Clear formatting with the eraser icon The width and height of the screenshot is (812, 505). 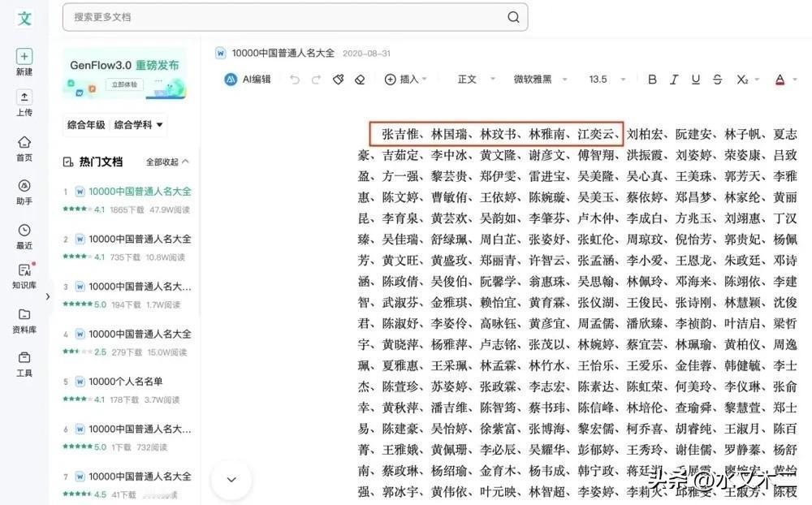pyautogui.click(x=360, y=79)
